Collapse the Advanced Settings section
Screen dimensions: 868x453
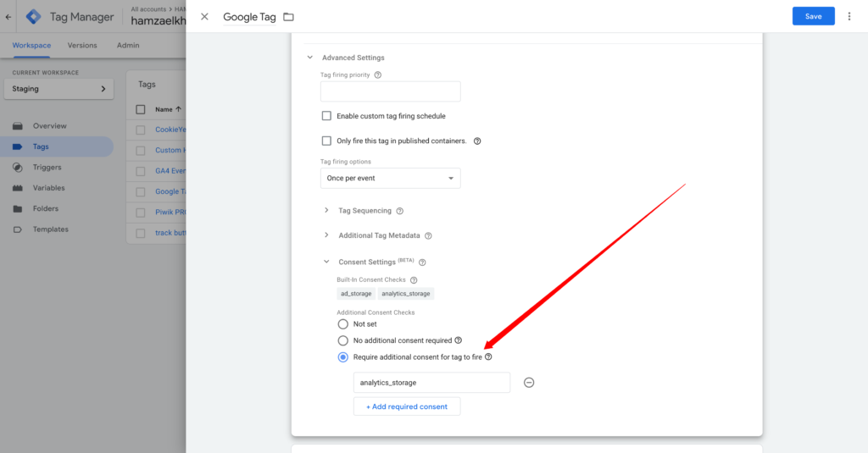tap(309, 58)
